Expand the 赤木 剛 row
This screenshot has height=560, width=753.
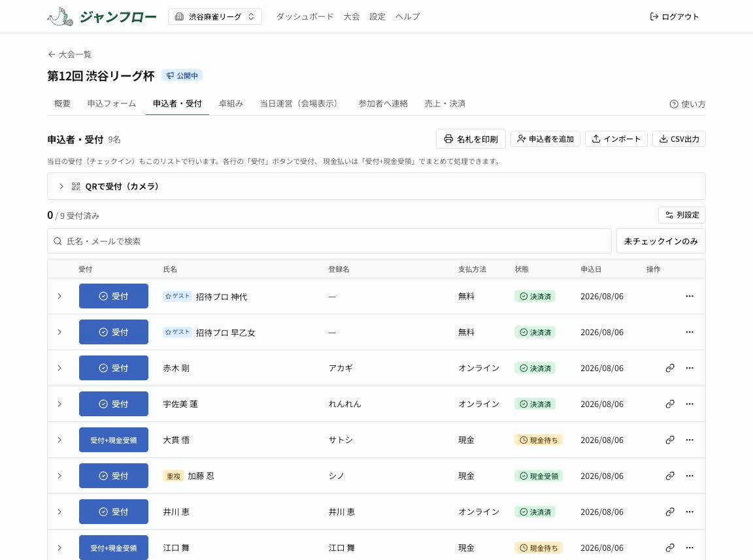pyautogui.click(x=59, y=368)
